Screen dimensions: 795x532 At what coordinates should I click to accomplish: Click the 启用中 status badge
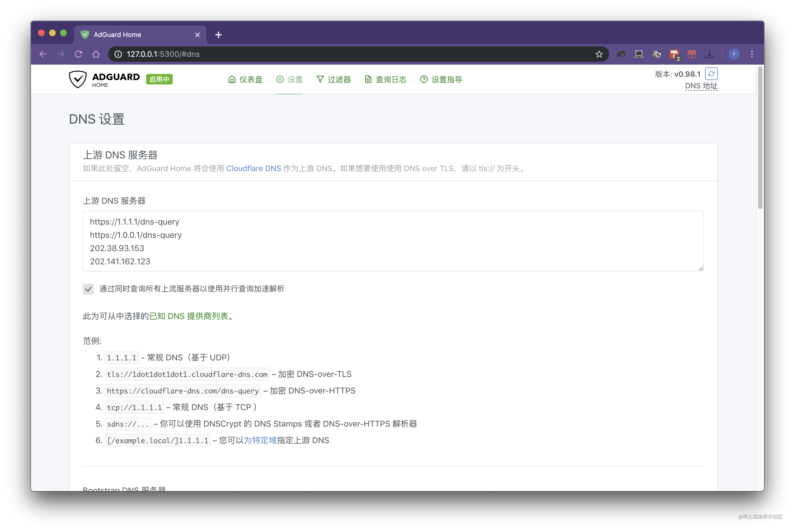[x=159, y=79]
